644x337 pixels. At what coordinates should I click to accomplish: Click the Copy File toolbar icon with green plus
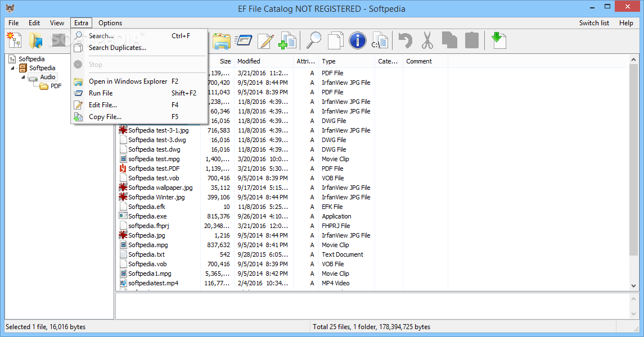287,40
